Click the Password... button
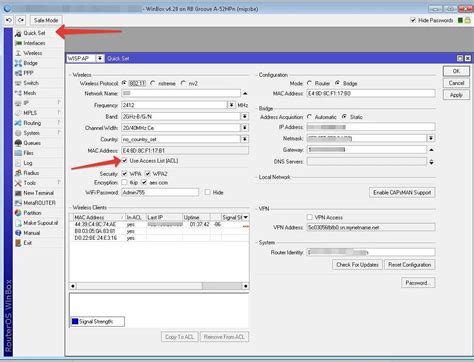The image size is (474, 362). (x=418, y=283)
